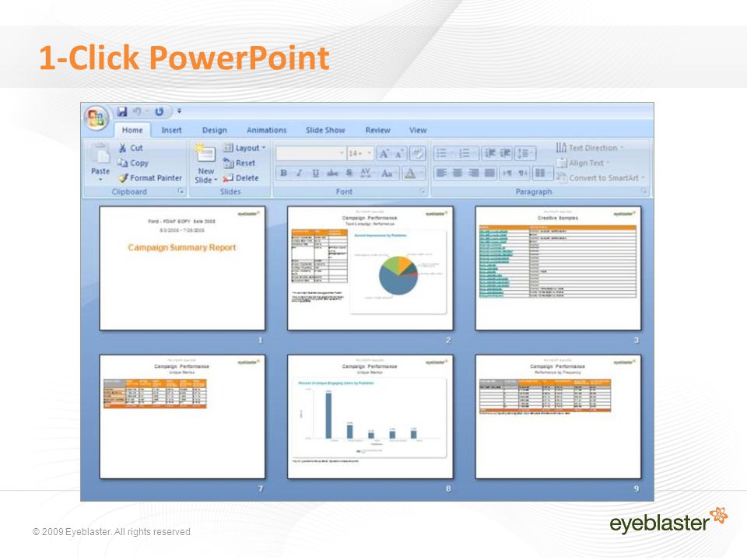
Task: Toggle Underline formatting
Action: [x=315, y=173]
